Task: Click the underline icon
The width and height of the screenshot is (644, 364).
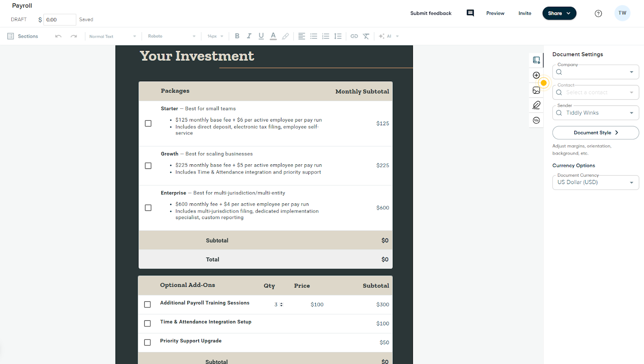Action: tap(261, 36)
